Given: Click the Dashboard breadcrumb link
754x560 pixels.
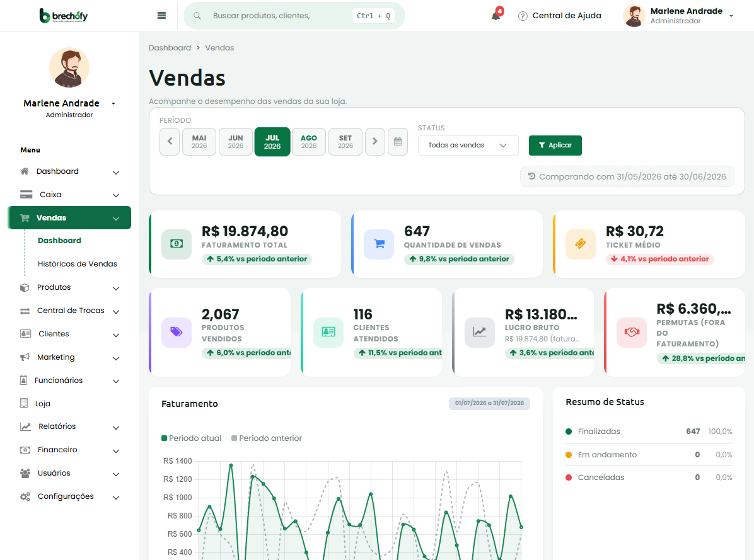Looking at the screenshot, I should click(x=170, y=47).
